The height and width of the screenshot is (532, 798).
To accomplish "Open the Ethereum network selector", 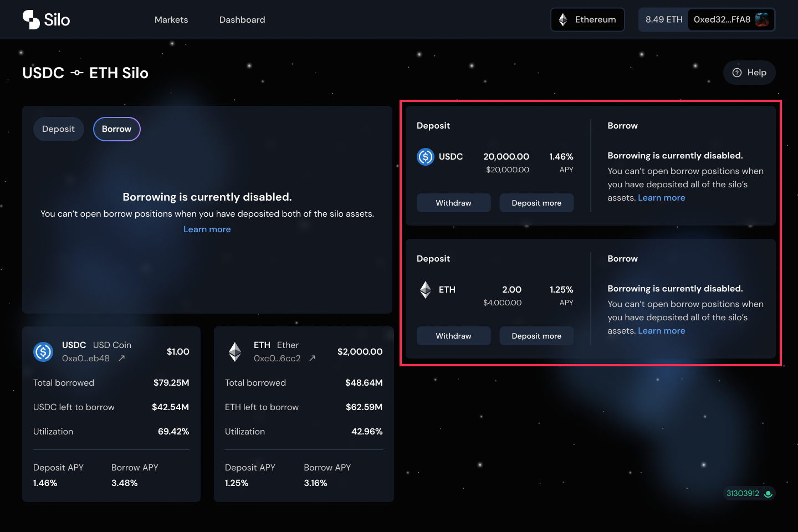I will click(587, 19).
